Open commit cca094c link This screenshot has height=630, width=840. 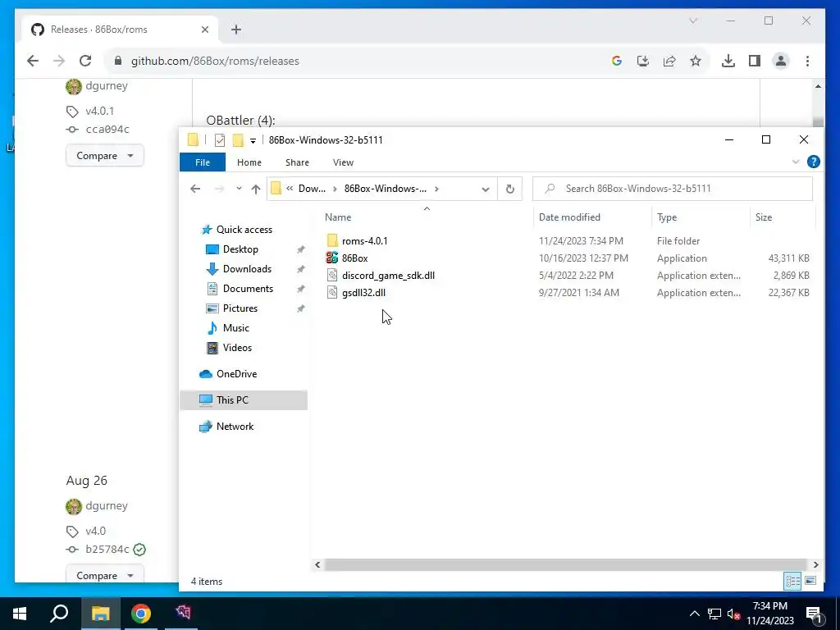pyautogui.click(x=107, y=129)
